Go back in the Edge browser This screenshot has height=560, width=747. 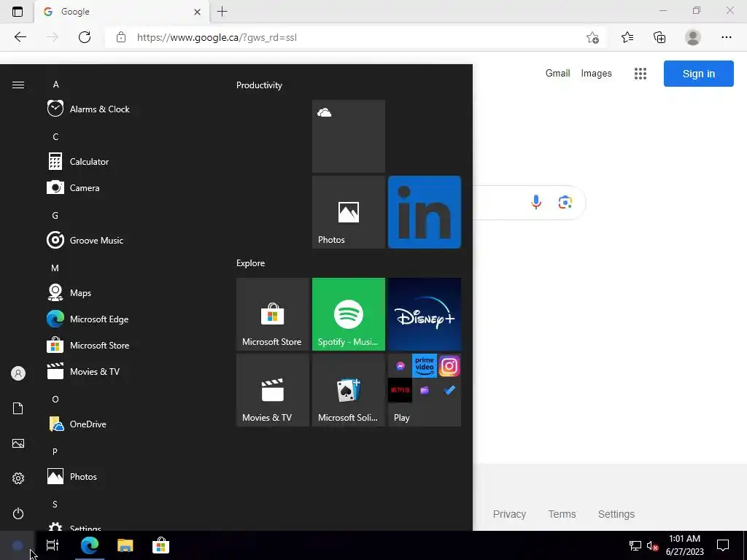click(x=20, y=37)
